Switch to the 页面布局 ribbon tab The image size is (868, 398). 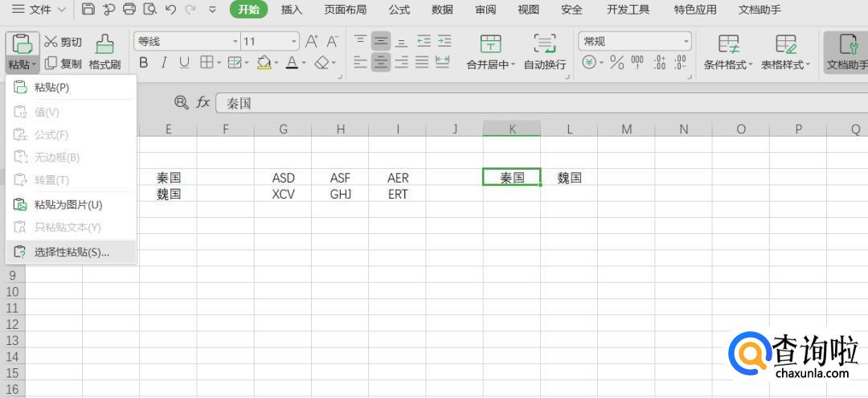coord(345,10)
